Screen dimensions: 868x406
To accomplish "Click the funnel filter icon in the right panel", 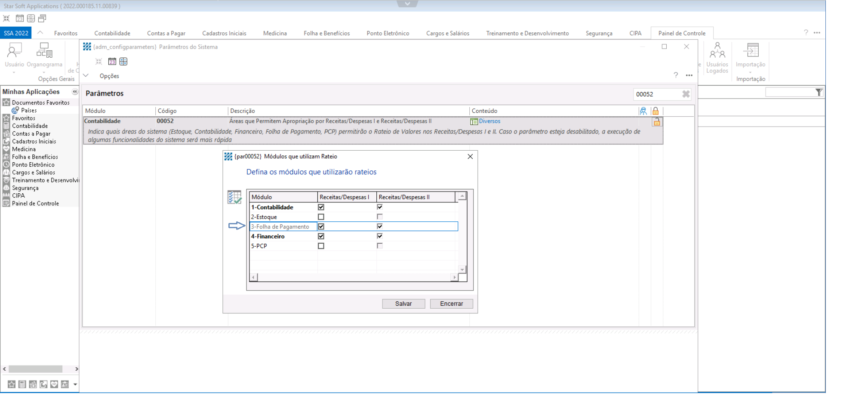I will pos(819,92).
